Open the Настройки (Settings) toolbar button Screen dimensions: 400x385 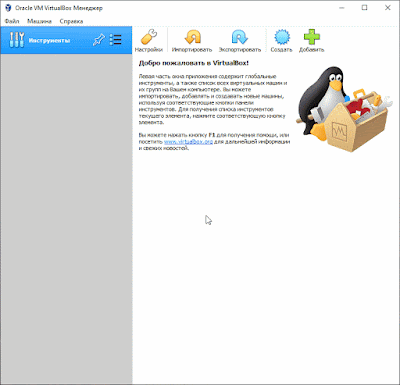tap(149, 40)
